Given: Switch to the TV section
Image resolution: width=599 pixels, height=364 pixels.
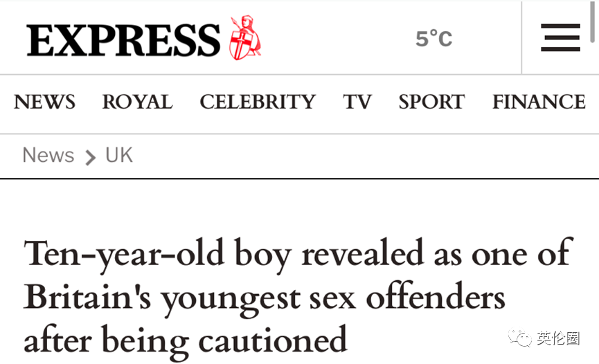Looking at the screenshot, I should click(x=357, y=102).
